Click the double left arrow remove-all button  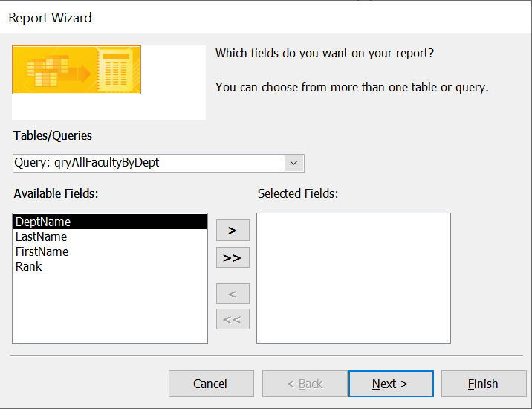(x=233, y=319)
